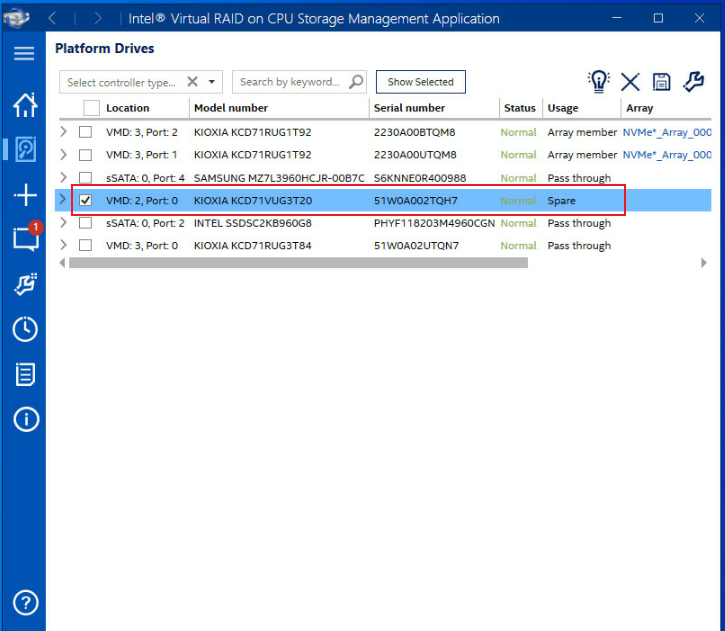This screenshot has height=631, width=725.
Task: Click the lightbulb locate LED toolbar icon
Action: [x=599, y=82]
